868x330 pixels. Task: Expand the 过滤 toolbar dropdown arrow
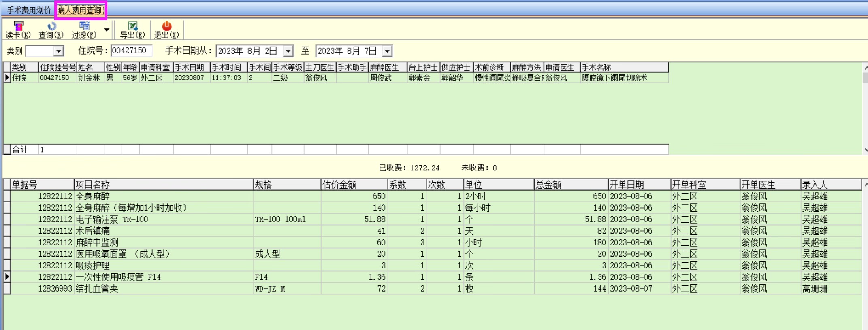click(107, 30)
